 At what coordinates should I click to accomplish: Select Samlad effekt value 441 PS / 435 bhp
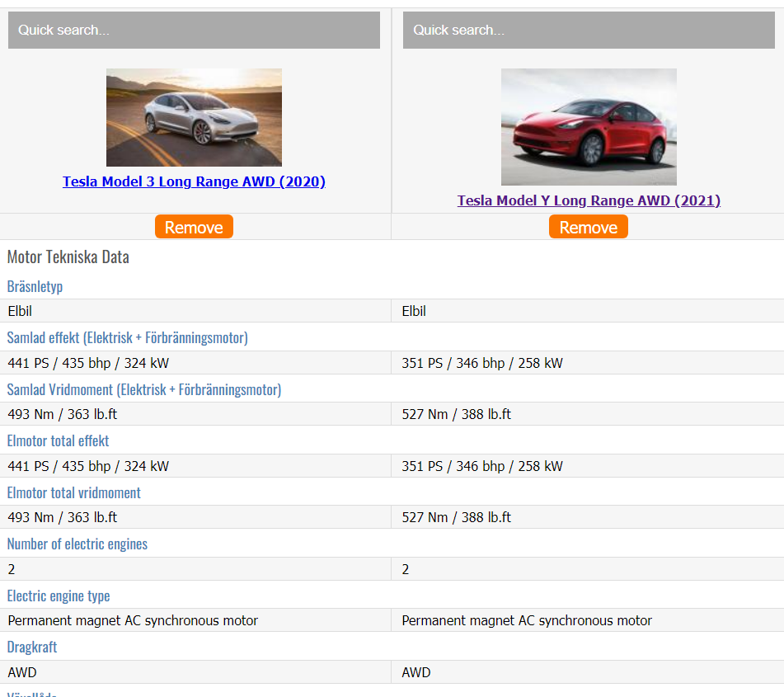click(x=195, y=363)
